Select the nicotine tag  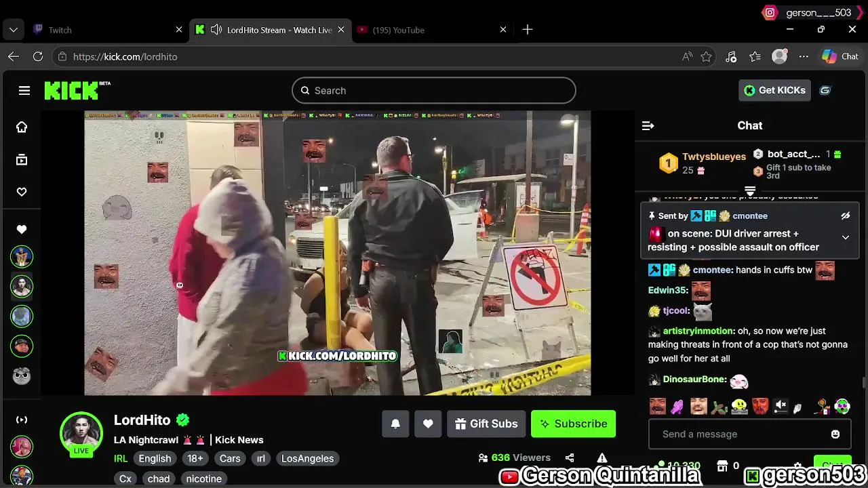point(204,479)
